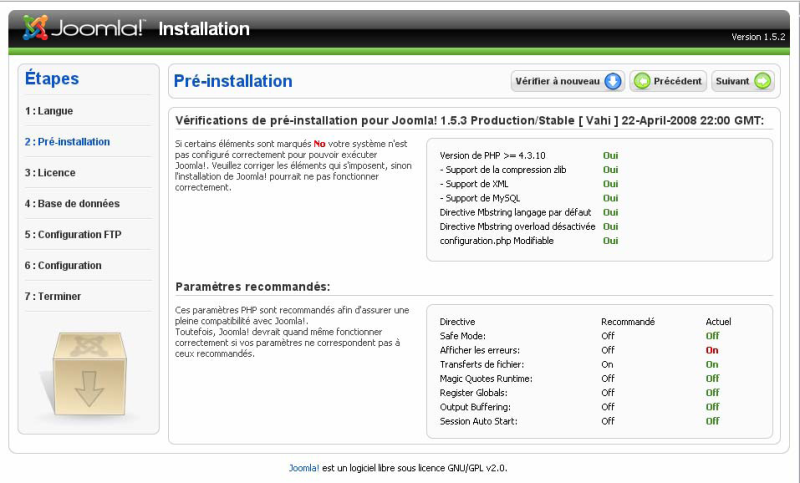This screenshot has height=483, width=800.
Task: Click the Recommandé column header
Action: (x=628, y=322)
